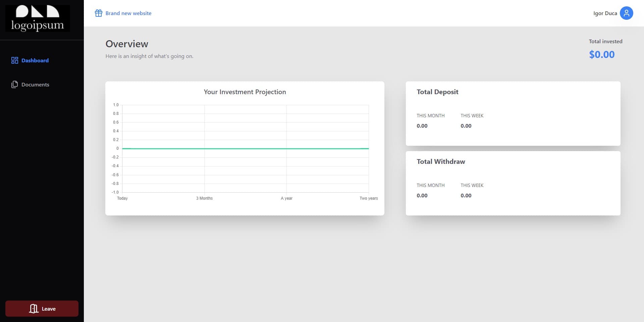Click the green projection line in chart
Viewport: 644px width, 322px height.
245,148
